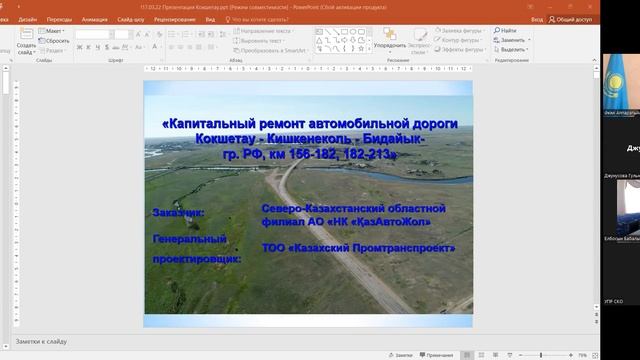This screenshot has width=640, height=360.
Task: Open the Переходы (Transitions) ribbon tab
Action: click(x=59, y=20)
